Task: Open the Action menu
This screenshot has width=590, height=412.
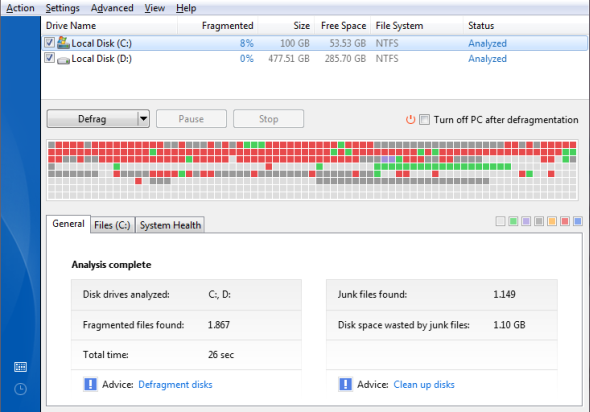Action: click(20, 8)
